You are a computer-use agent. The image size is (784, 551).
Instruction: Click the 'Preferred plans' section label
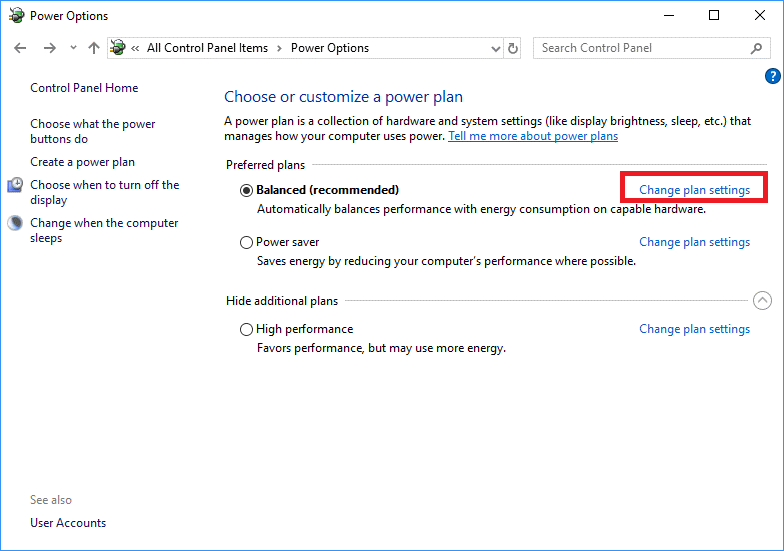click(266, 165)
